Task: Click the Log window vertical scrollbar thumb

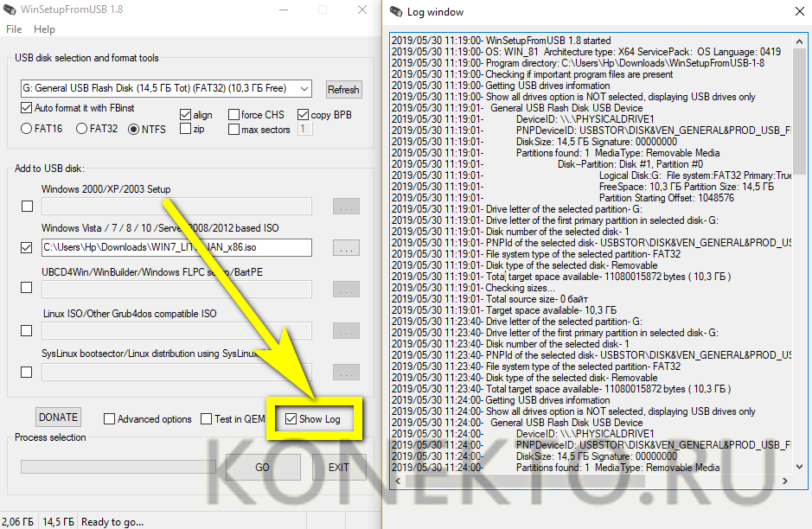Action: point(800,112)
